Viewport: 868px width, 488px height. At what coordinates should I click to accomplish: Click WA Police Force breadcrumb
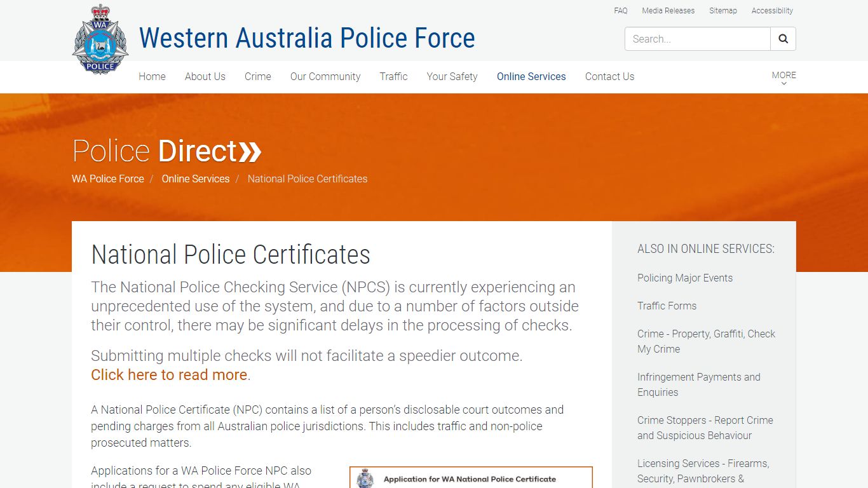[108, 179]
